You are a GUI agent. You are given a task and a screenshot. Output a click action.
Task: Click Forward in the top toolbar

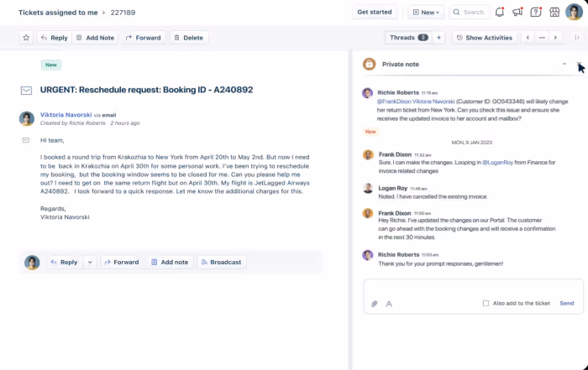(x=143, y=38)
